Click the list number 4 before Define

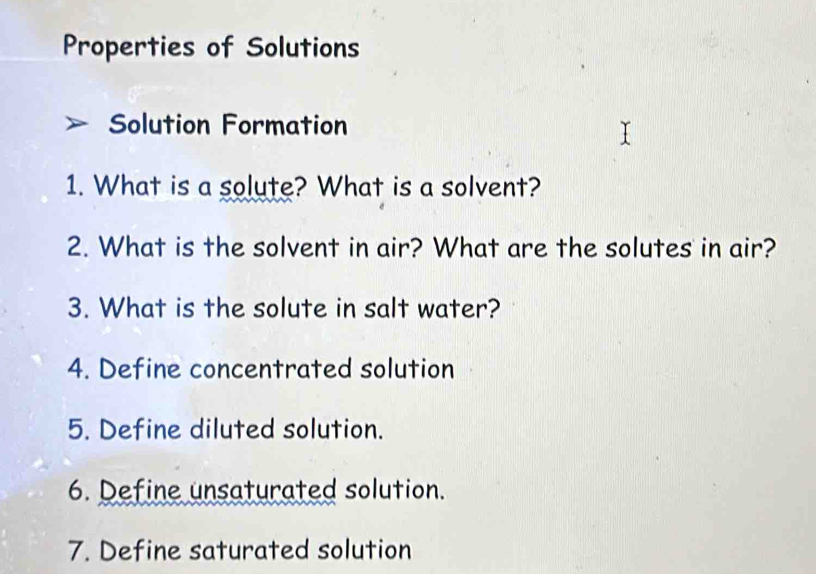tap(78, 369)
